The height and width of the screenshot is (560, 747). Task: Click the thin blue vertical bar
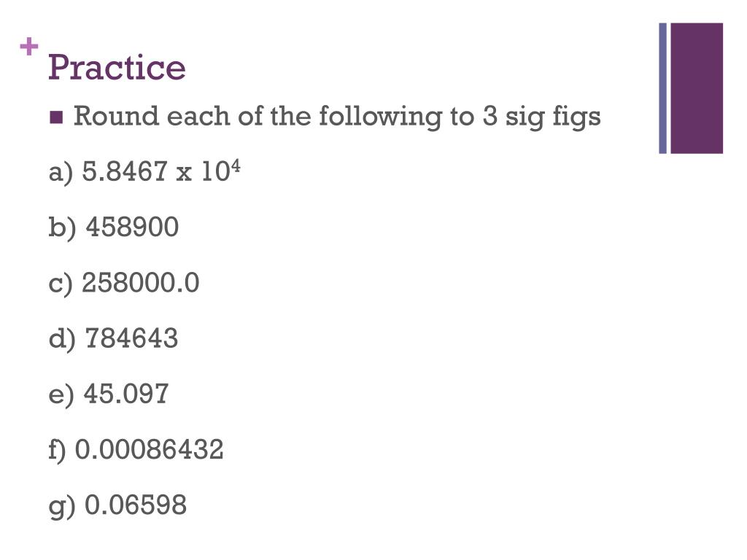(662, 88)
